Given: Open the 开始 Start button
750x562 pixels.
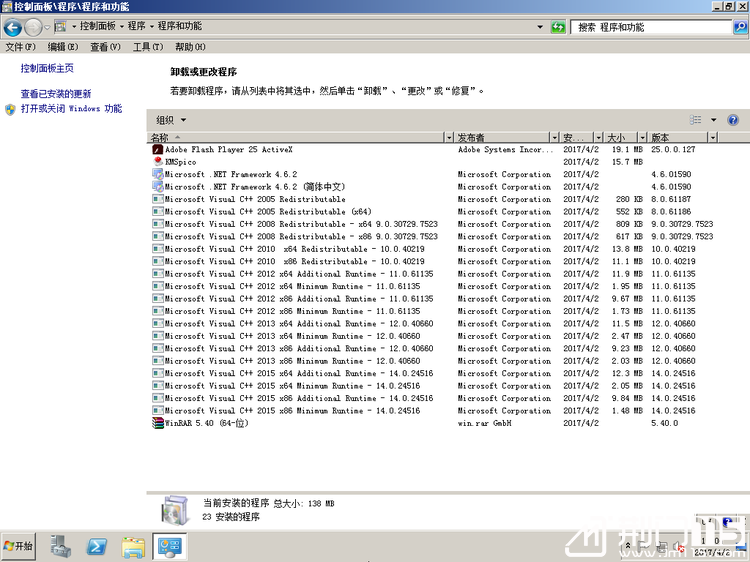Looking at the screenshot, I should [18, 546].
